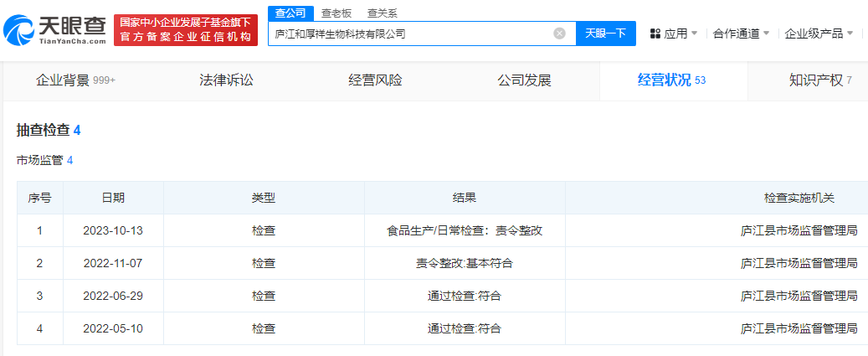Screen dimensions: 868x356
Task: Select the 公司发展 tab
Action: coord(524,80)
